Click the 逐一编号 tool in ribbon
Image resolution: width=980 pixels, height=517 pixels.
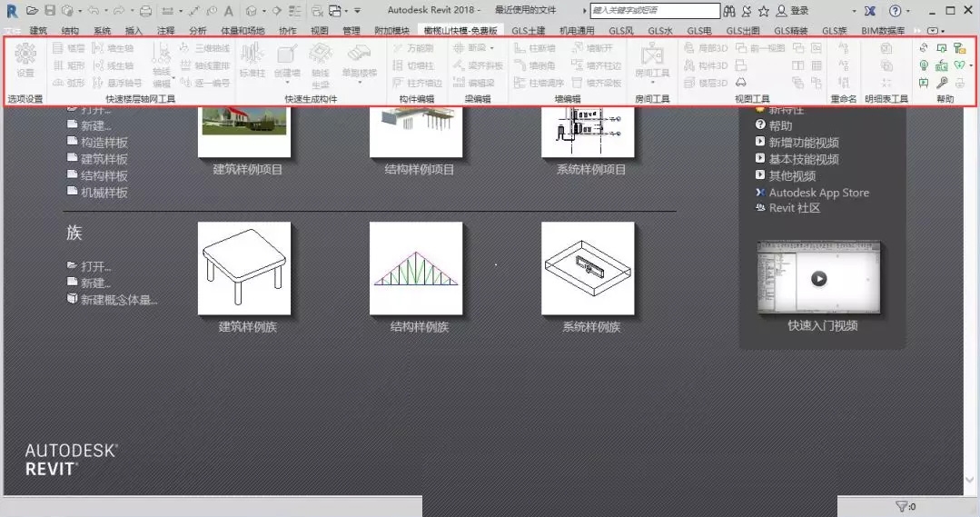205,83
